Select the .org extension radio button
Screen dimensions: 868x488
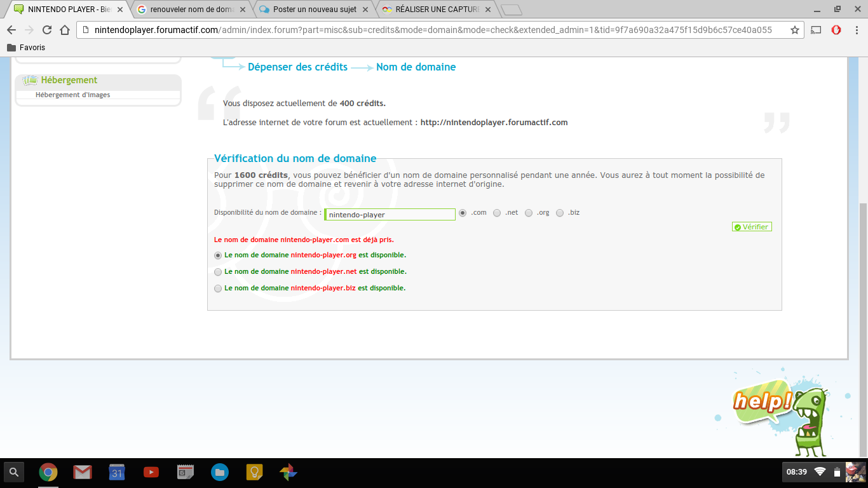529,213
